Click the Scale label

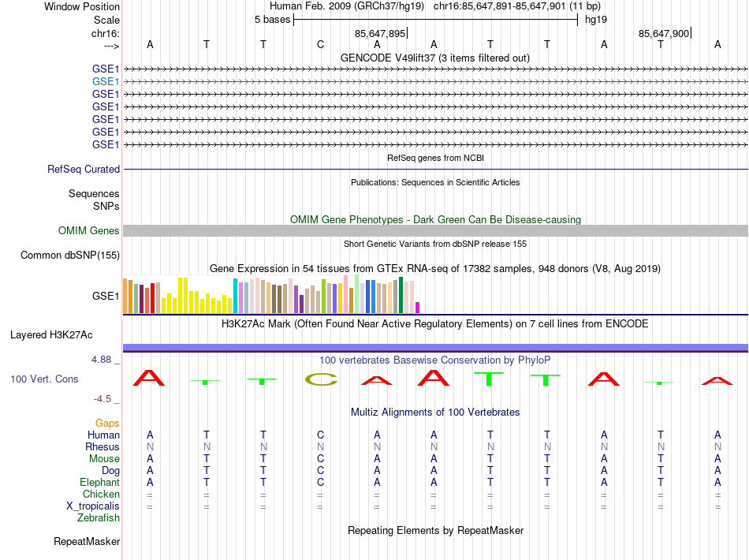pyautogui.click(x=106, y=20)
